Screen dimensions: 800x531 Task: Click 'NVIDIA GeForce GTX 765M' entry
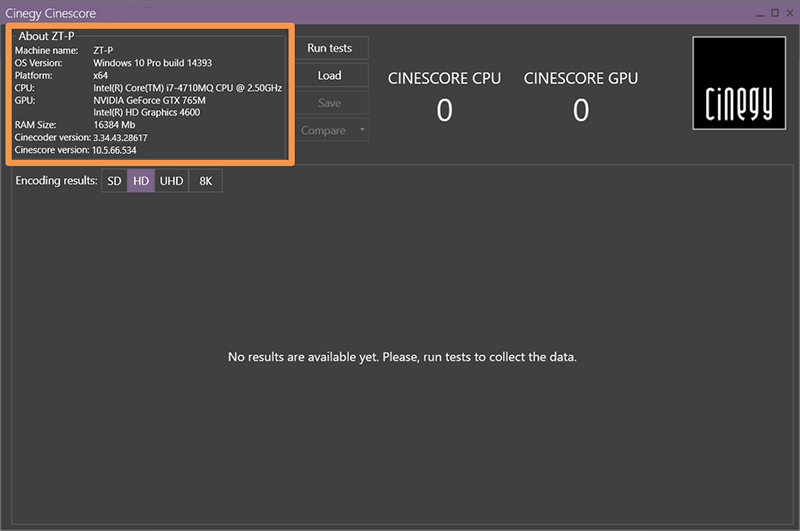click(149, 100)
